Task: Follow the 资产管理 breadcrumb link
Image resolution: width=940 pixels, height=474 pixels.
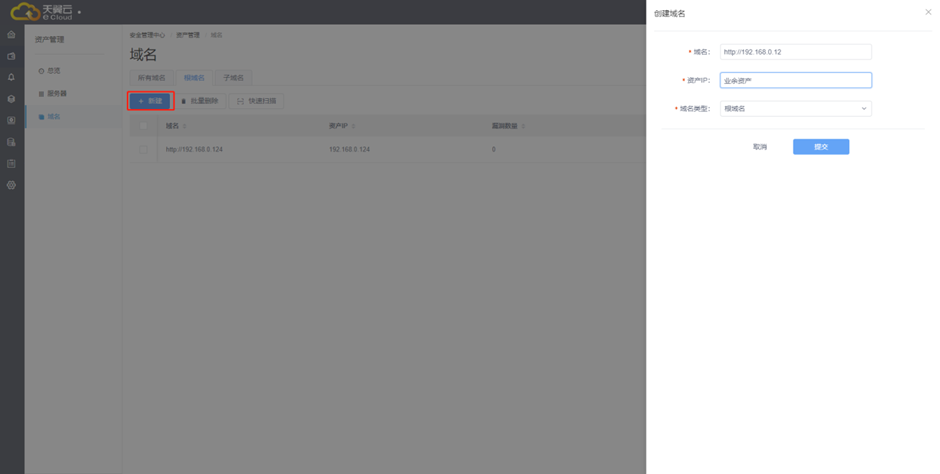Action: click(x=188, y=35)
